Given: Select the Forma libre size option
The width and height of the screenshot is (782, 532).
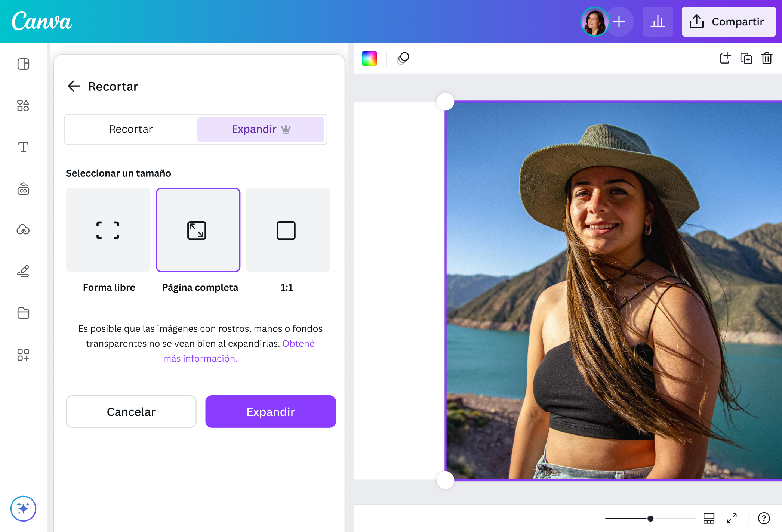Looking at the screenshot, I should click(x=108, y=230).
